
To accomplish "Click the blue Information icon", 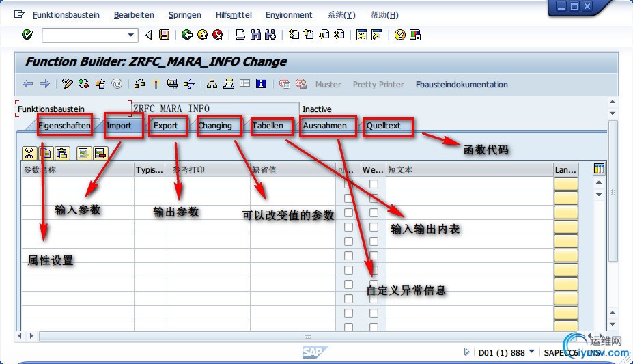I will click(x=262, y=83).
